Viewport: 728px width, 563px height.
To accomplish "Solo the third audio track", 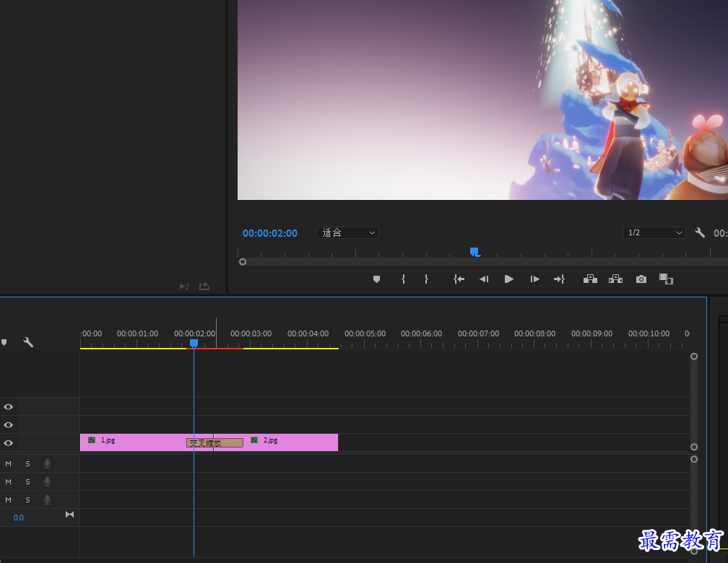I will click(x=28, y=500).
